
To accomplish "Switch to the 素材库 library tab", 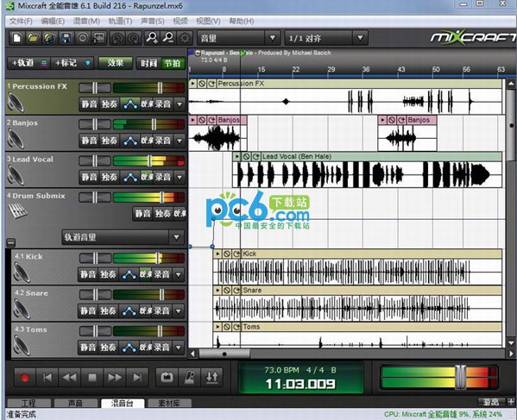I will (x=169, y=404).
